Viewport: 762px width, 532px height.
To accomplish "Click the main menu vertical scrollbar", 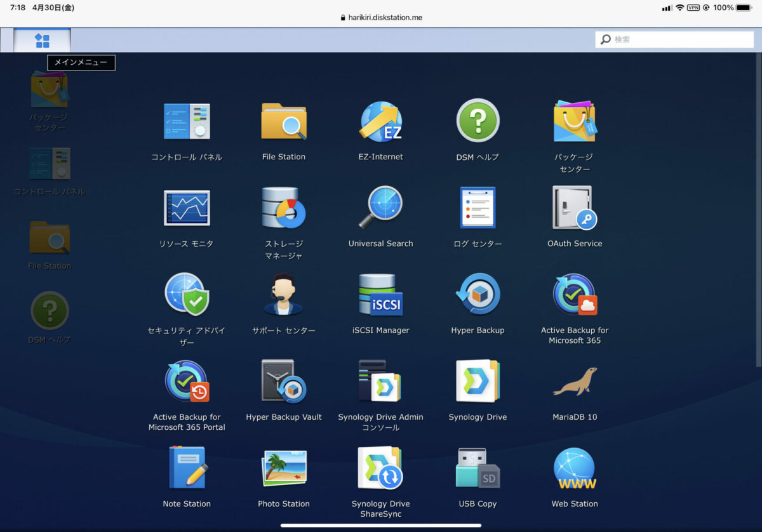I will click(x=758, y=209).
